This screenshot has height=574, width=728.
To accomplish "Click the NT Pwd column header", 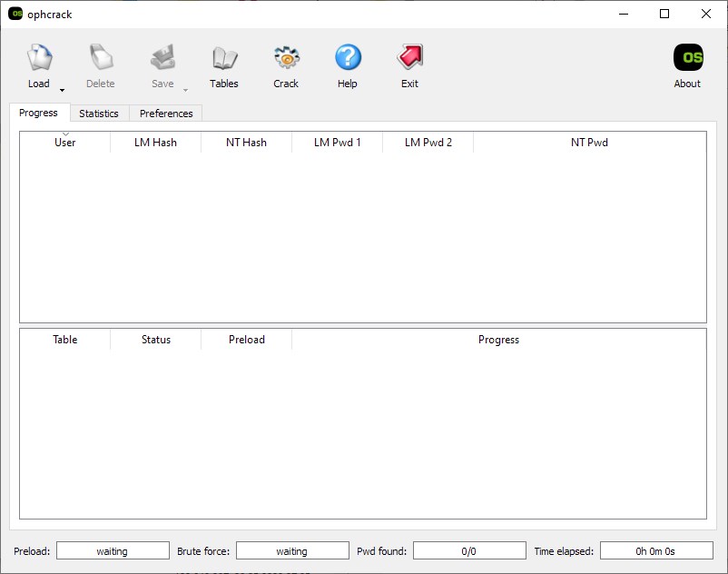I will point(590,142).
